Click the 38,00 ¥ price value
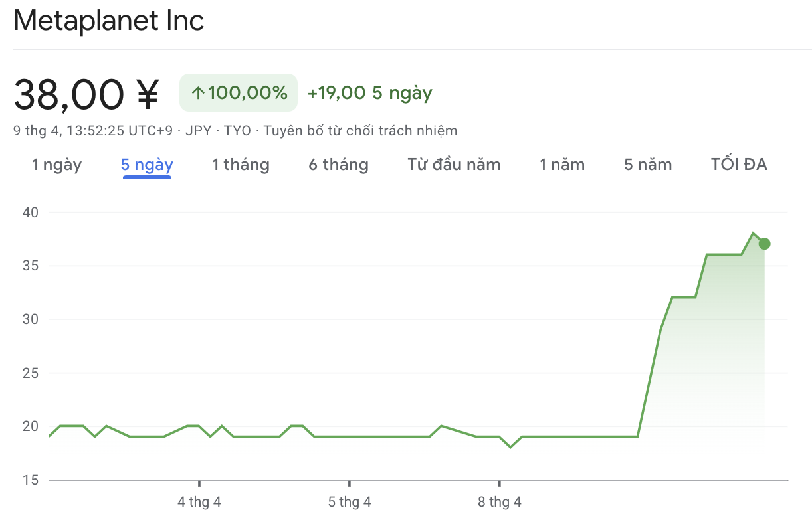 pos(86,94)
